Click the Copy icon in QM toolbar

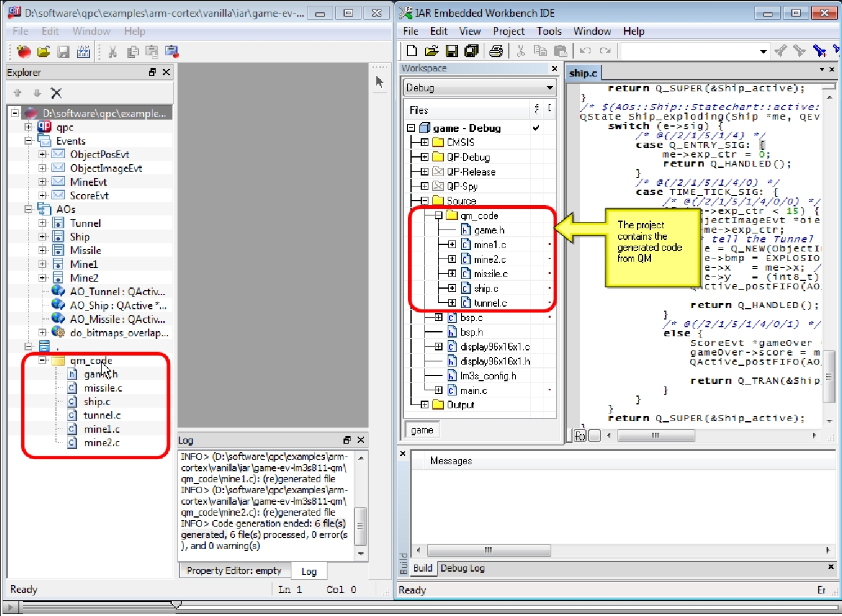[133, 52]
